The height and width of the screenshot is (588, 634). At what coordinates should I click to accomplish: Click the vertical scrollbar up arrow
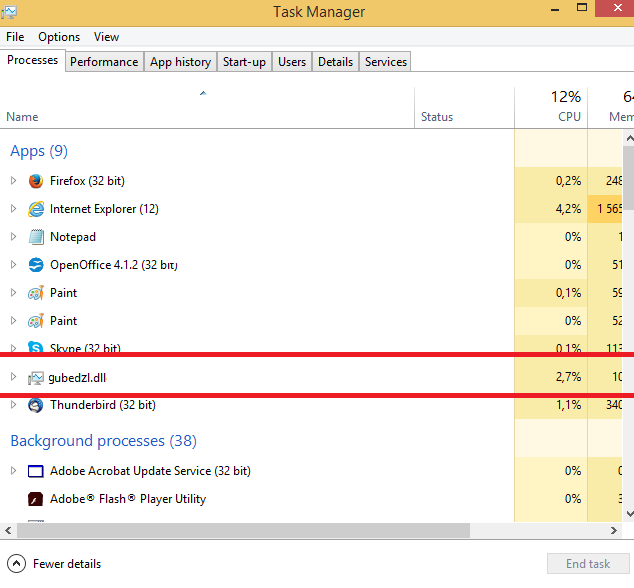tap(629, 138)
